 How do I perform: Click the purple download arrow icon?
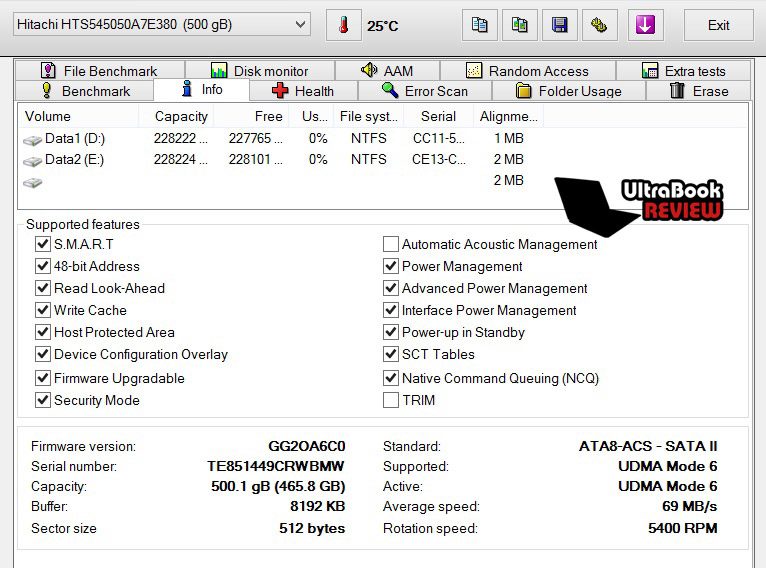pos(645,25)
